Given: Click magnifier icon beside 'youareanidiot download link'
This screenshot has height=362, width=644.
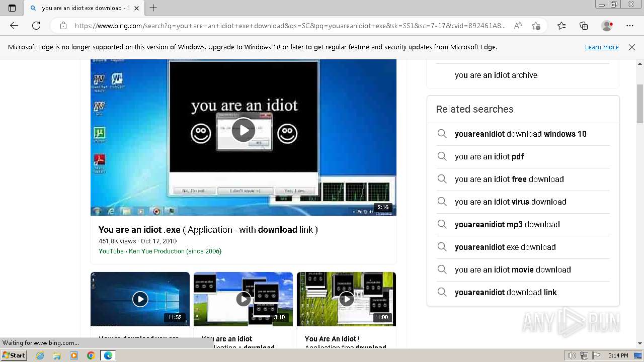Looking at the screenshot, I should coord(442,292).
